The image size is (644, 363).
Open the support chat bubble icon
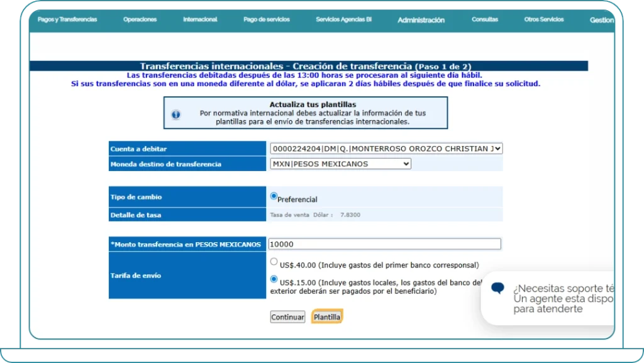pos(499,288)
